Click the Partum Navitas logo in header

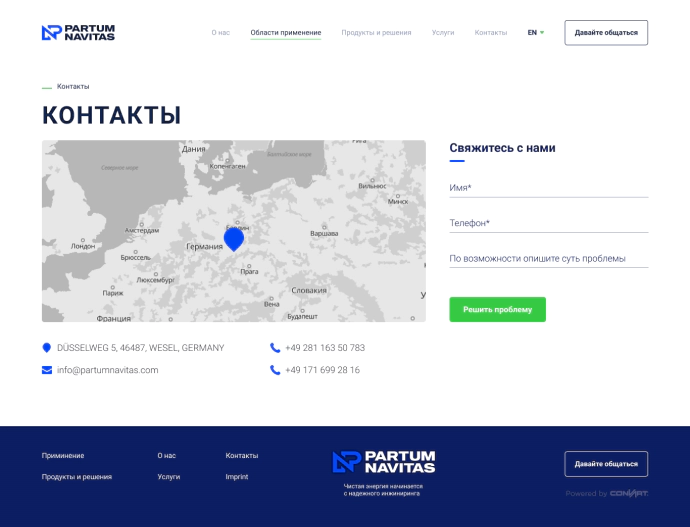click(78, 33)
